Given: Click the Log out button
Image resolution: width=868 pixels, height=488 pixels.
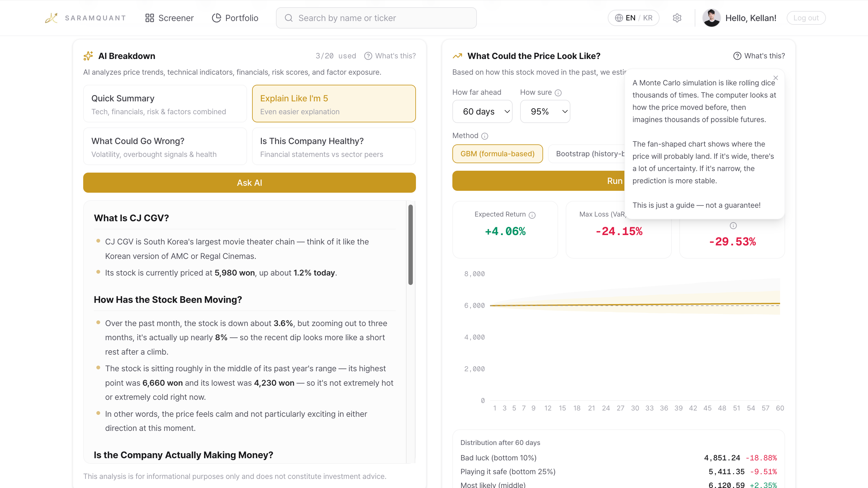Looking at the screenshot, I should (x=806, y=18).
